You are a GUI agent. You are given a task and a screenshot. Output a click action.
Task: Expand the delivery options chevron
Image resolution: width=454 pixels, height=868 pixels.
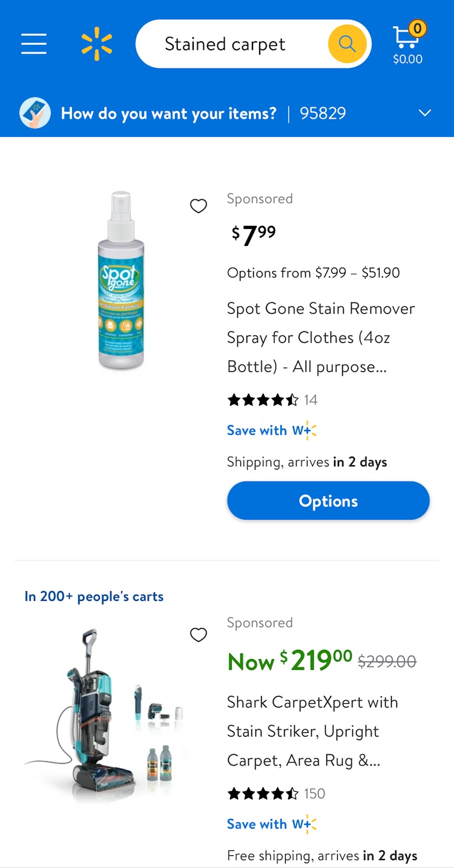pyautogui.click(x=425, y=113)
